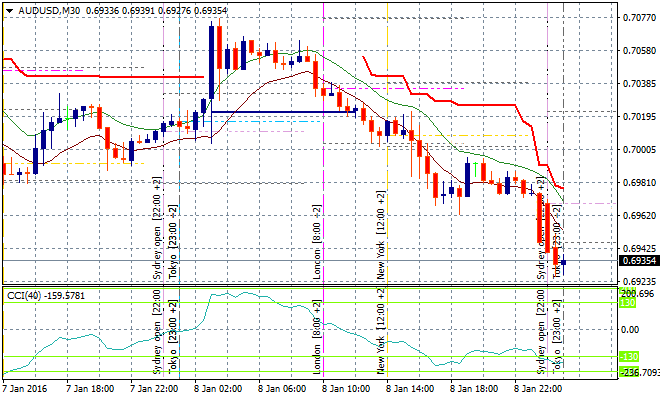Open the dropdown arrow beside AUDUSD,M30

8,9
